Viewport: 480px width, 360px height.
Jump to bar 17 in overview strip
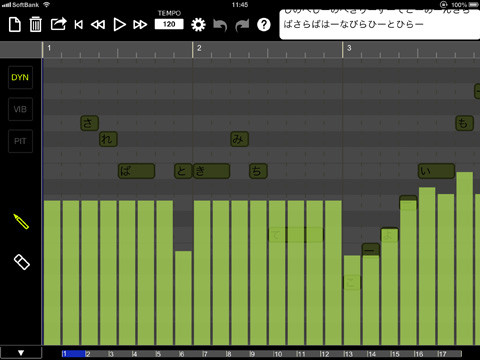(442, 354)
